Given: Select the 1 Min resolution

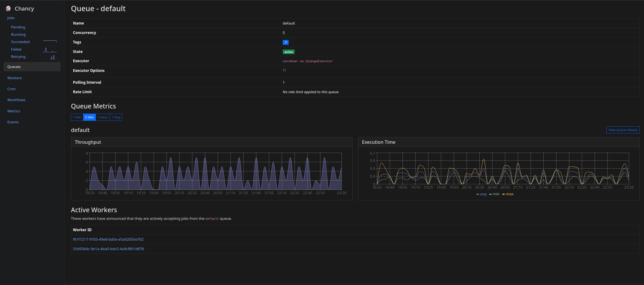Looking at the screenshot, I should click(77, 117).
